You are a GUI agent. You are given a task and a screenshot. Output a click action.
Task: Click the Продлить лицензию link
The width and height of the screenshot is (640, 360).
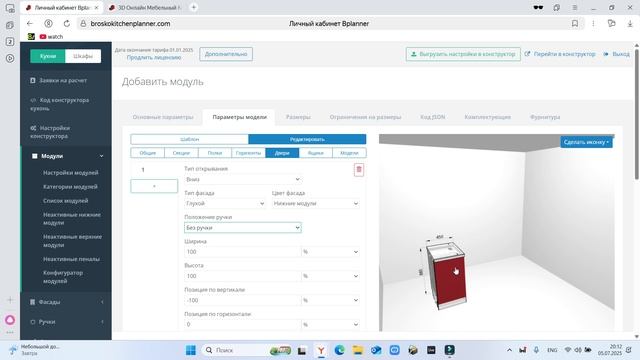(x=154, y=58)
